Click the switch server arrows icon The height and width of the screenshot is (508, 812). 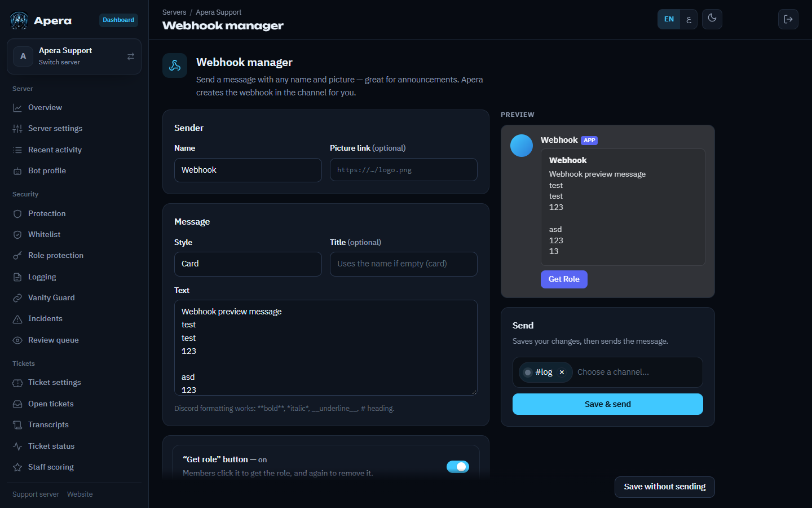click(131, 56)
